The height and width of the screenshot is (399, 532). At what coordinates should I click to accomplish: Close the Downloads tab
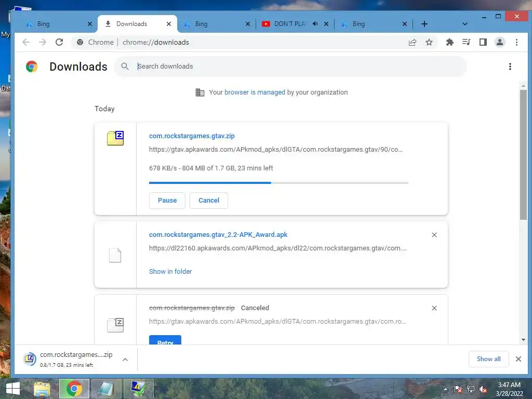coord(169,24)
